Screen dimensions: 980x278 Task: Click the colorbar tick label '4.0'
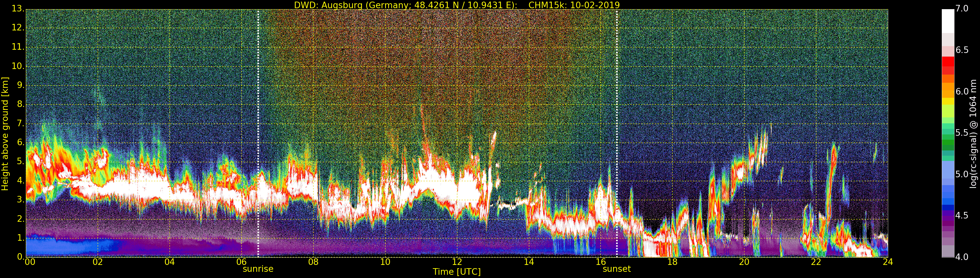coord(962,257)
